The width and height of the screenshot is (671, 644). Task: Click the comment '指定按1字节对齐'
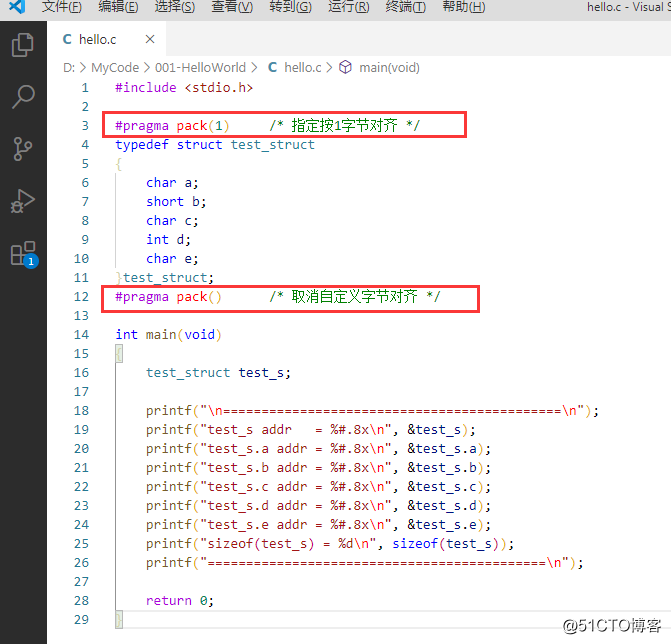point(344,125)
